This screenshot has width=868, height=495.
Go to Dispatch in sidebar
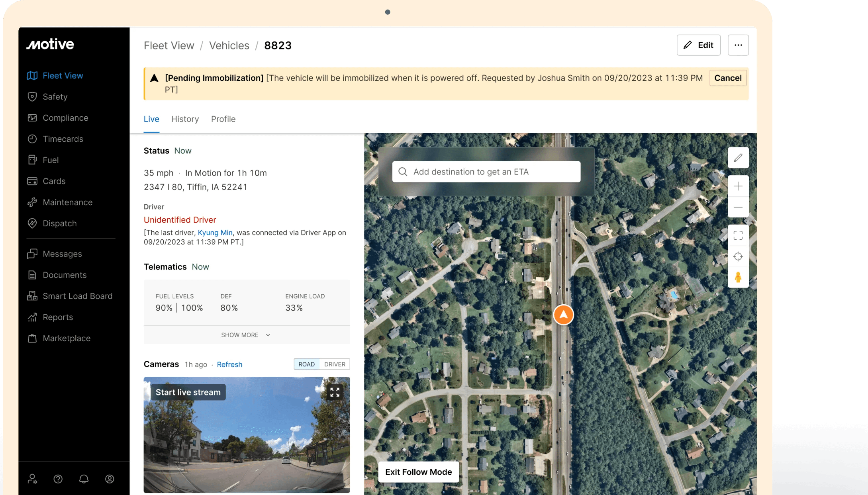[59, 223]
